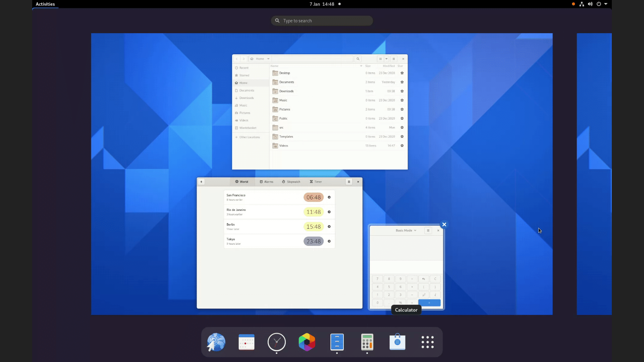644x362 pixels.
Task: Open the date and time menu
Action: click(322, 4)
